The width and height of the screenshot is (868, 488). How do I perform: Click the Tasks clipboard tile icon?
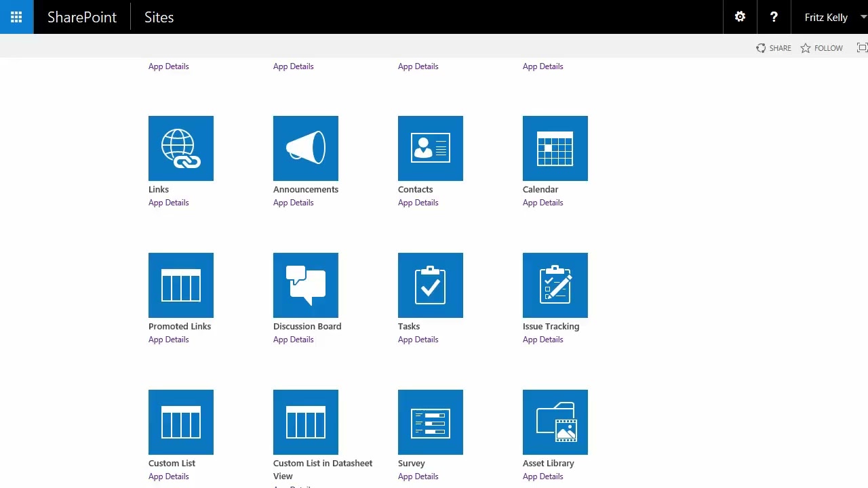point(431,285)
